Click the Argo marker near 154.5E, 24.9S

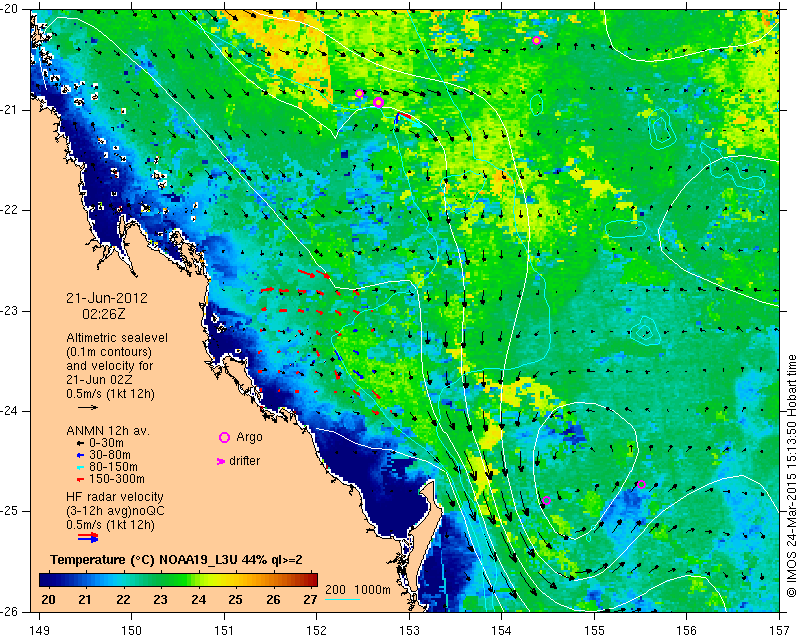pos(546,501)
